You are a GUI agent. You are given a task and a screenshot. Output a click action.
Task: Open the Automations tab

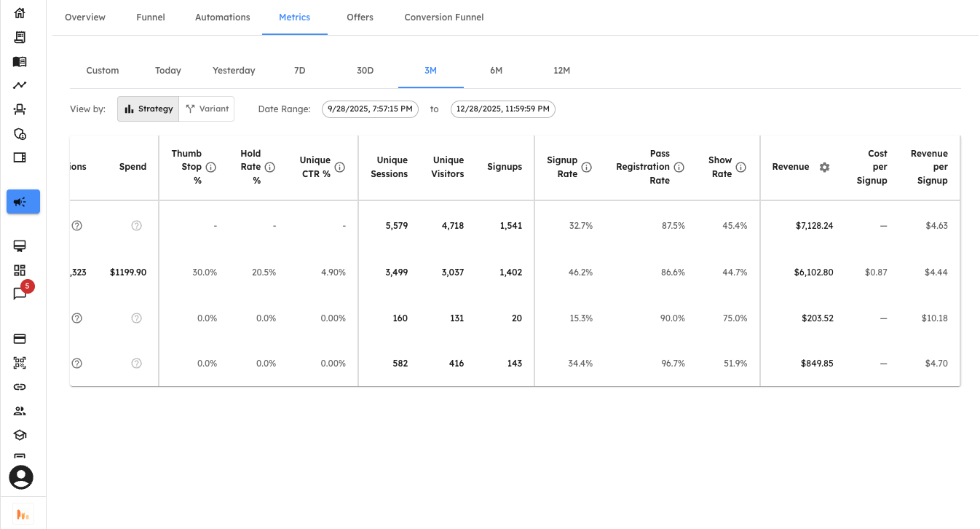pyautogui.click(x=222, y=17)
